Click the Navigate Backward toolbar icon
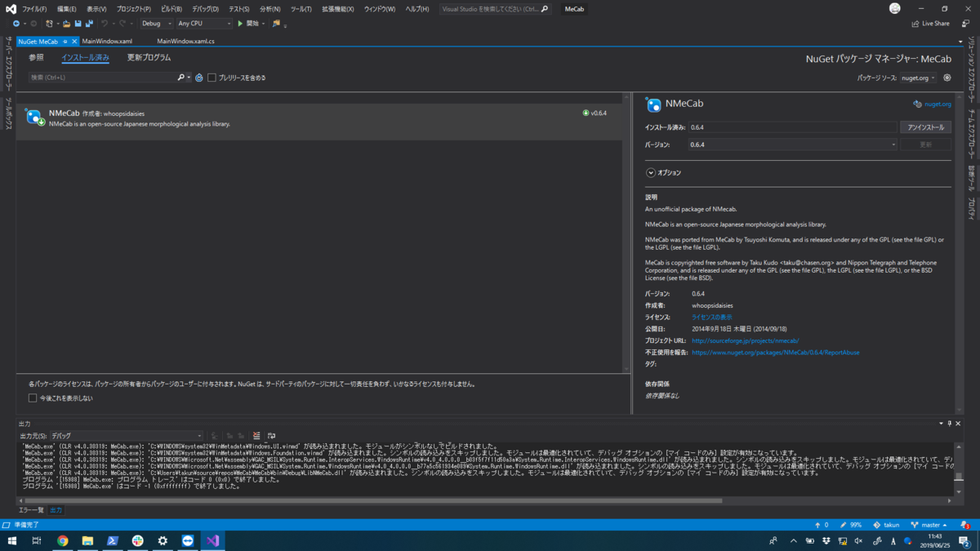This screenshot has width=980, height=551. coord(16,24)
